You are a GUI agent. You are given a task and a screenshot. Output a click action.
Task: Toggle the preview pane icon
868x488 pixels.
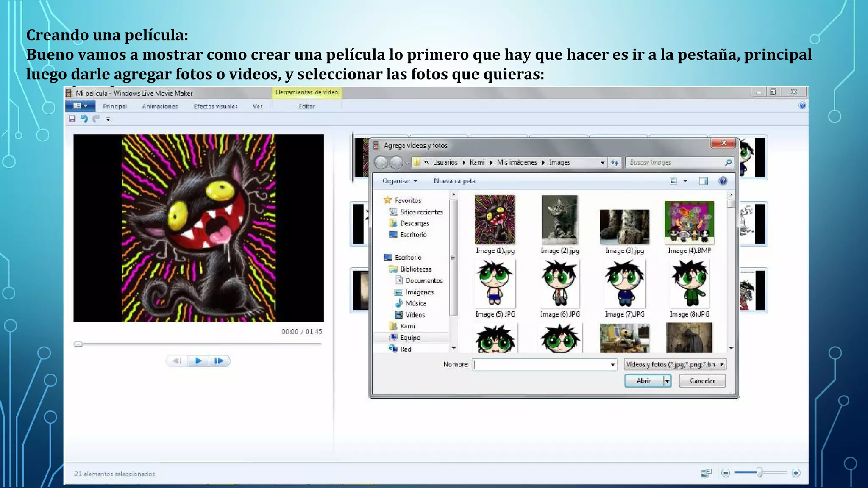click(703, 181)
